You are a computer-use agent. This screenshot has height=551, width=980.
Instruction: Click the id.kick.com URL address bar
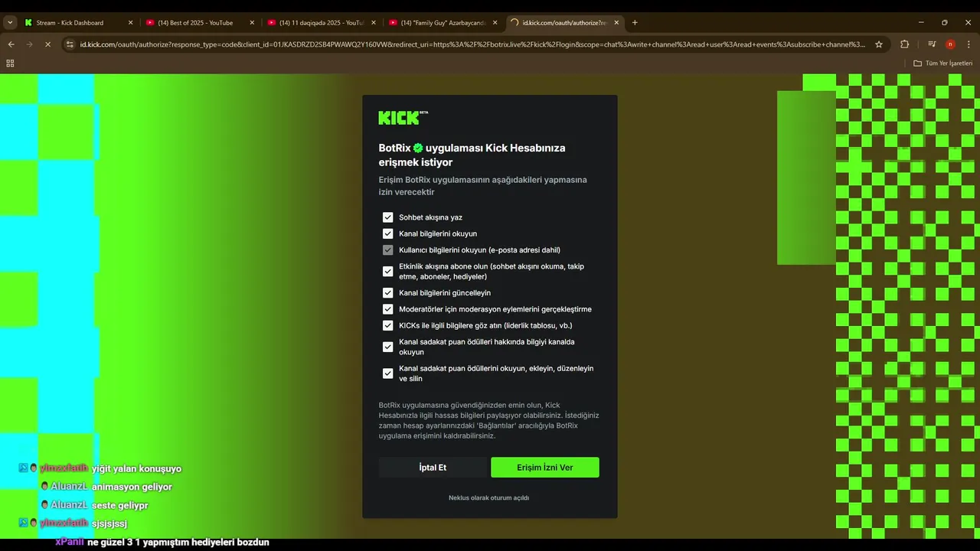[x=472, y=44]
